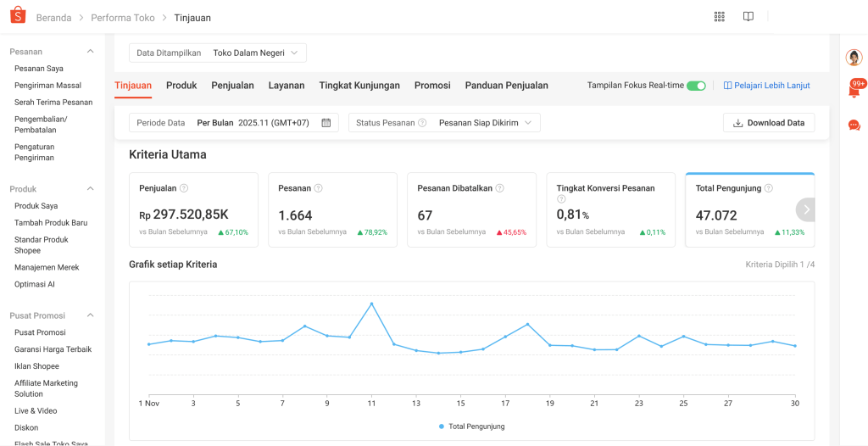Click the user avatar in right sidebar
The image size is (868, 446).
[x=854, y=58]
